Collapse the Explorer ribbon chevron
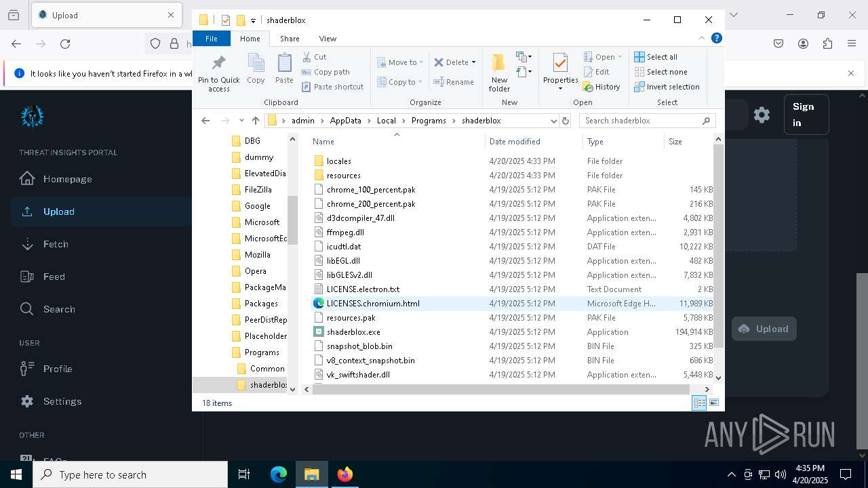868x488 pixels. [x=701, y=39]
